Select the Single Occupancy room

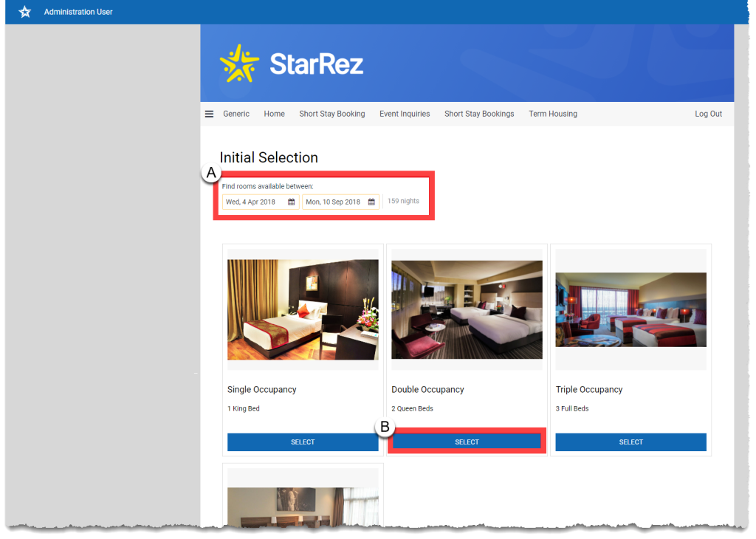[x=303, y=442]
